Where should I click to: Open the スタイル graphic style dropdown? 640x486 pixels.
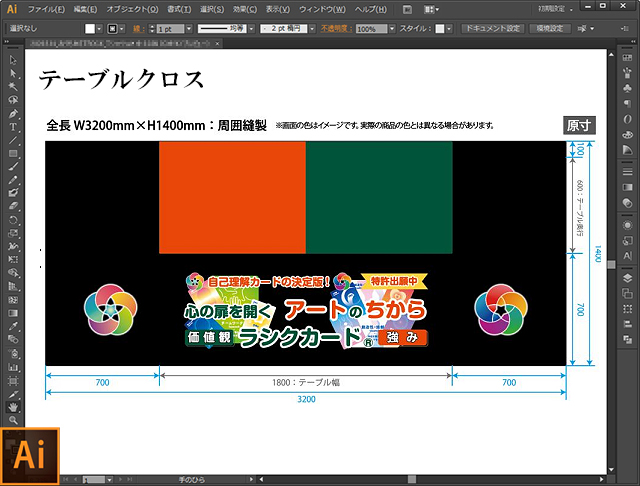[x=449, y=29]
